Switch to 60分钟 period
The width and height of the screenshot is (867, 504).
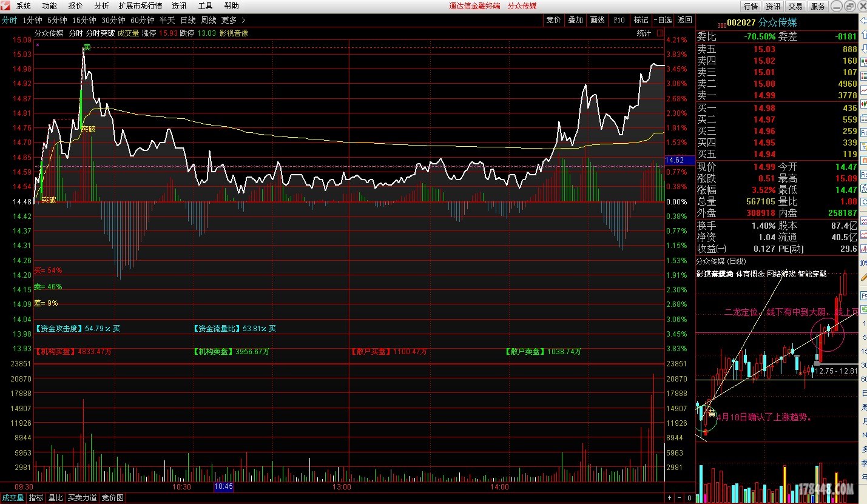click(143, 20)
